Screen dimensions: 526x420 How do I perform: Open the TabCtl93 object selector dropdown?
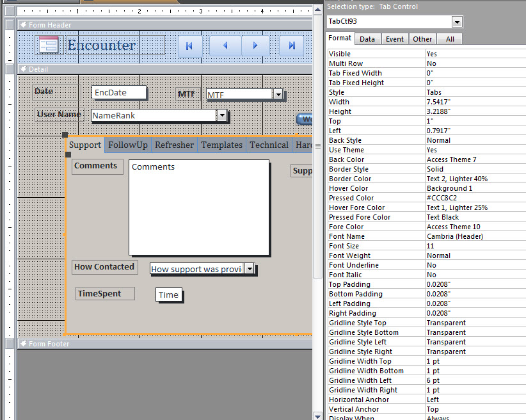[457, 22]
